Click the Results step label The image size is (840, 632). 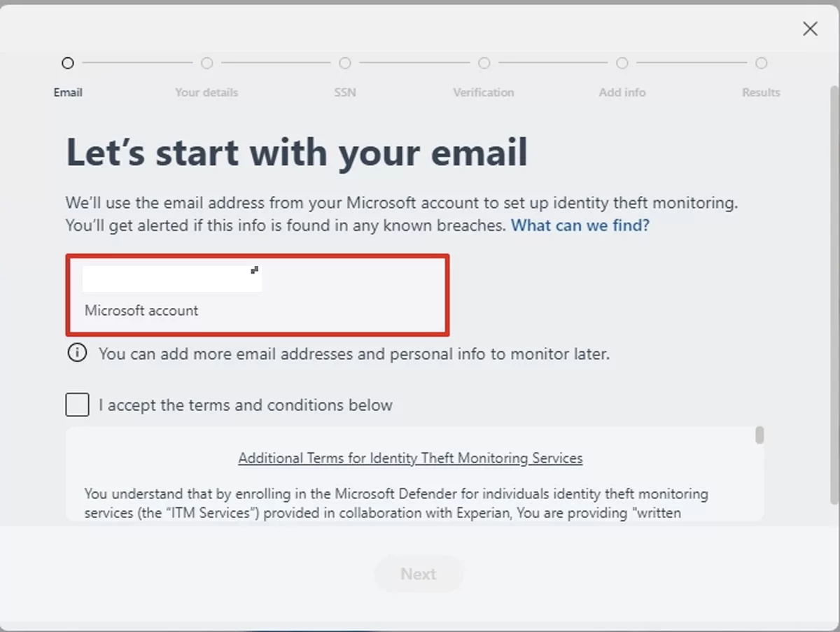pyautogui.click(x=761, y=92)
